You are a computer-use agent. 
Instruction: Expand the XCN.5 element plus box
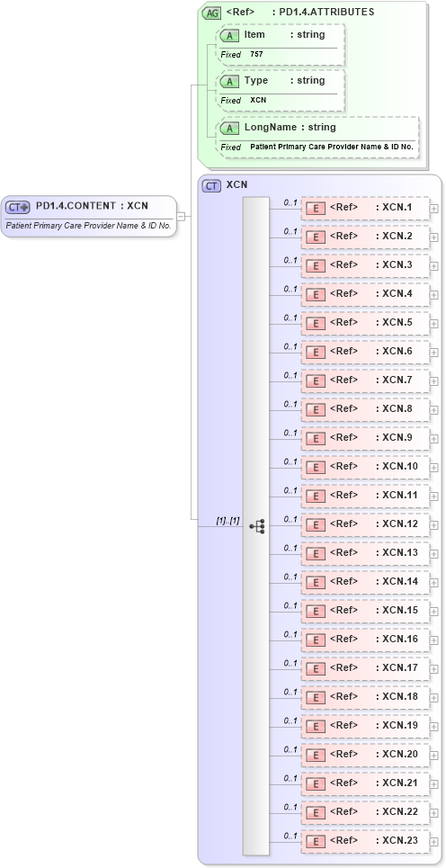pos(433,324)
